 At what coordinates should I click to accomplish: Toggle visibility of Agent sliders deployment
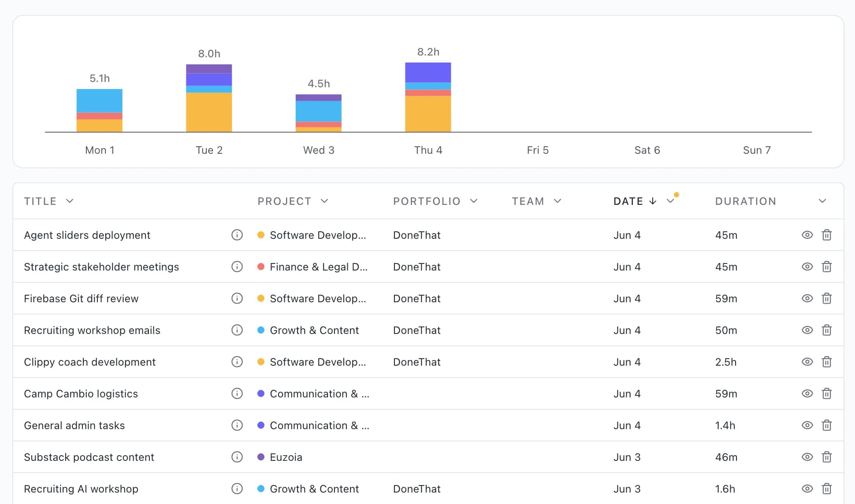pyautogui.click(x=807, y=235)
